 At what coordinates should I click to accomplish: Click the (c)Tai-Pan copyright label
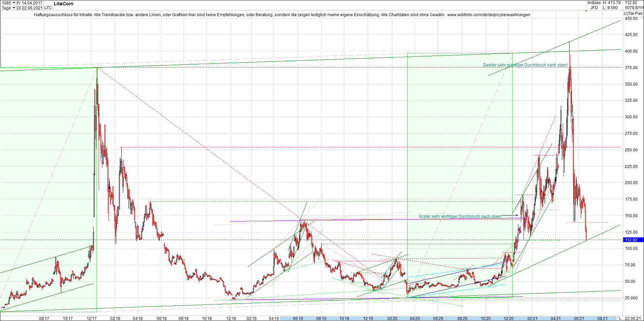point(633,13)
